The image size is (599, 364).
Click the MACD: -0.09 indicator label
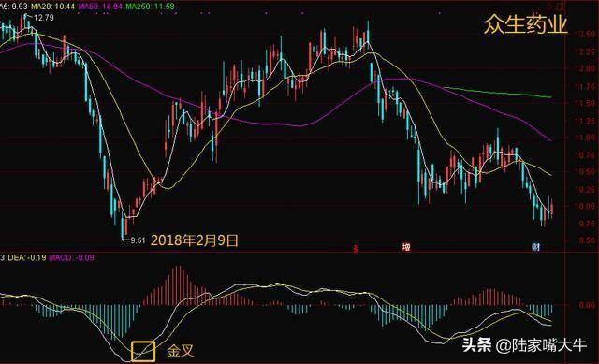(x=72, y=258)
